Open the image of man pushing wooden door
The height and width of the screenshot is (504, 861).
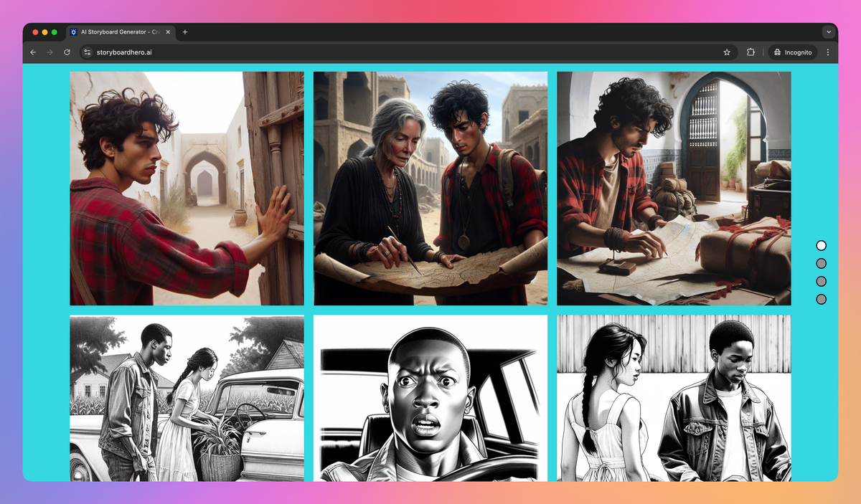[187, 189]
